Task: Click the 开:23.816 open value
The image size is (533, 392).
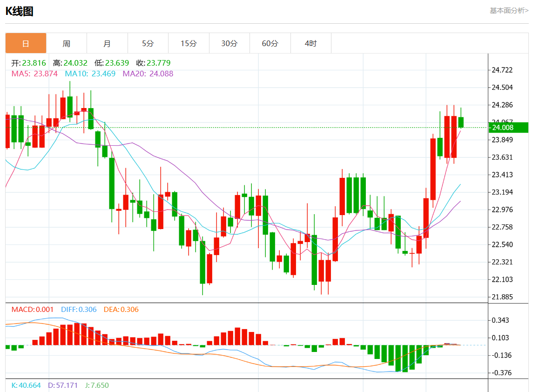Action: 28,63
